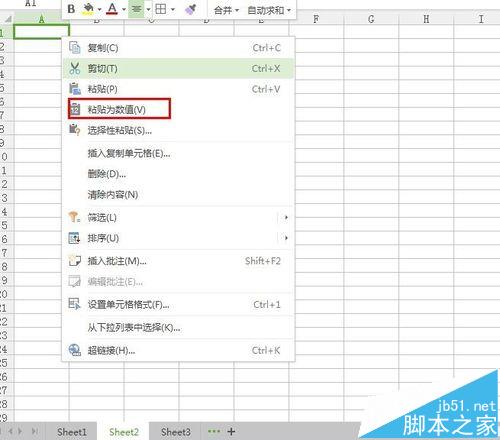Click the select-all corner triangle
The height and width of the screenshot is (440, 500).
pyautogui.click(x=7, y=19)
